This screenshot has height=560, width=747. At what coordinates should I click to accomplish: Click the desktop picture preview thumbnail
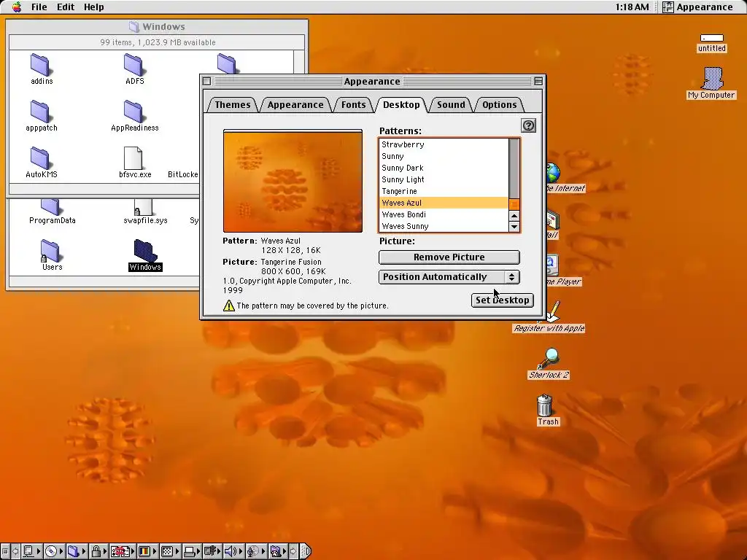pos(293,182)
